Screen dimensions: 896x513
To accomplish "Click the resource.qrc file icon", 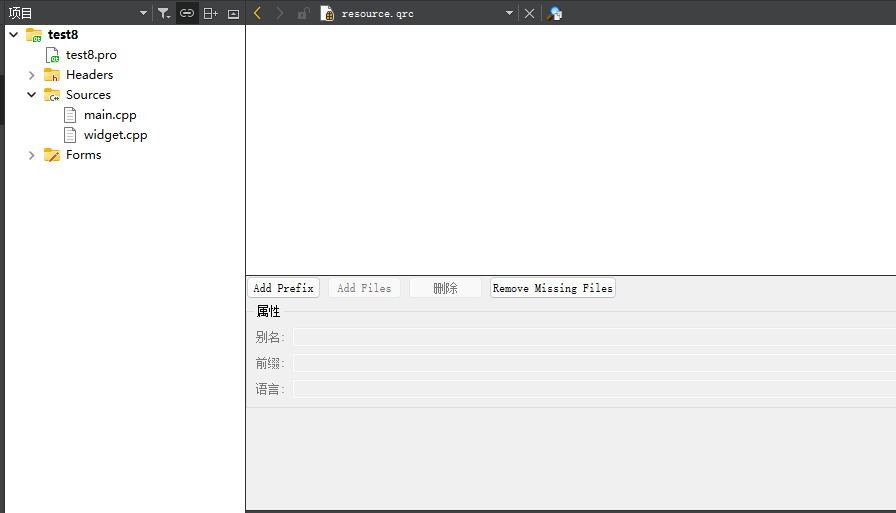I will click(327, 13).
